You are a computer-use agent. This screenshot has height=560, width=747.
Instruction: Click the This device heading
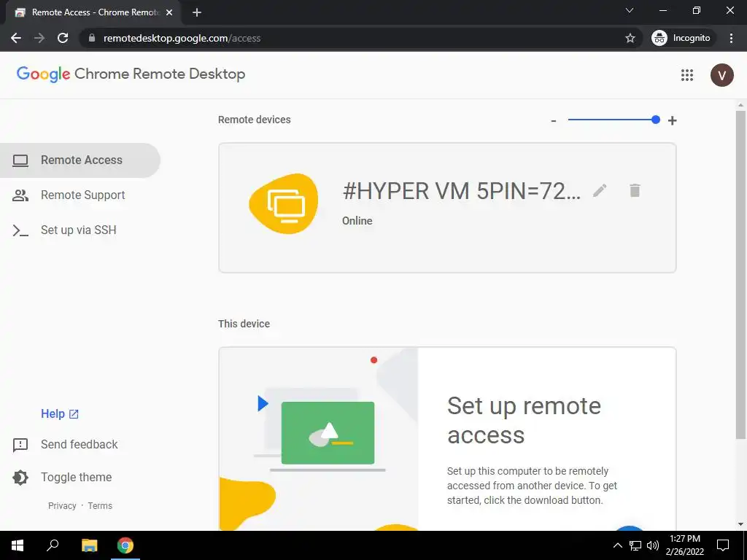tap(244, 324)
